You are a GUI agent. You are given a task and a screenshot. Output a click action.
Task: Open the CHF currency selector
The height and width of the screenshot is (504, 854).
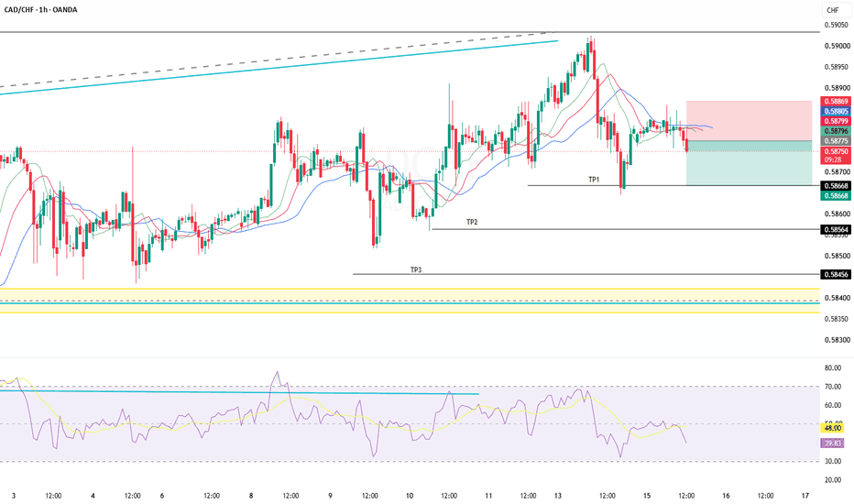tap(833, 10)
